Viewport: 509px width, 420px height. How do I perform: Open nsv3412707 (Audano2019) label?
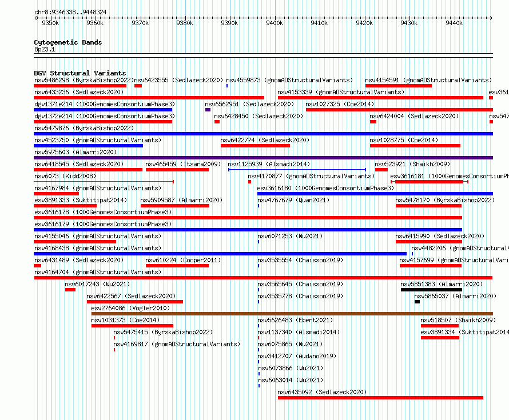coord(297,356)
